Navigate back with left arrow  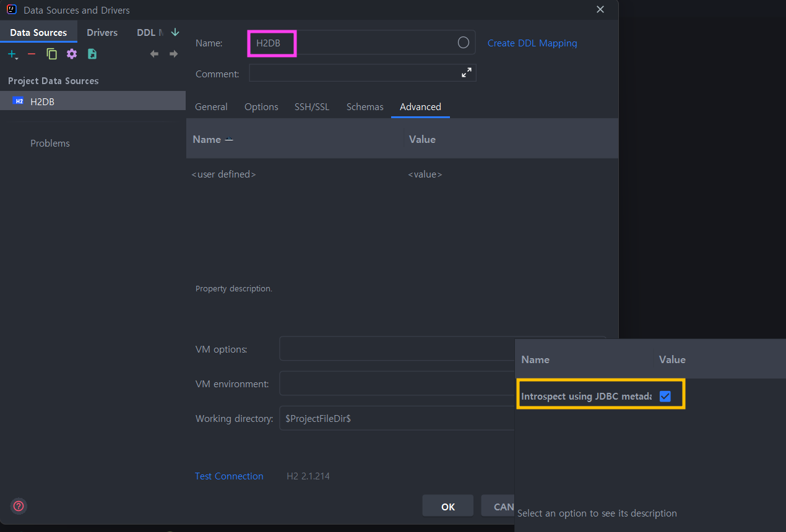(x=154, y=54)
